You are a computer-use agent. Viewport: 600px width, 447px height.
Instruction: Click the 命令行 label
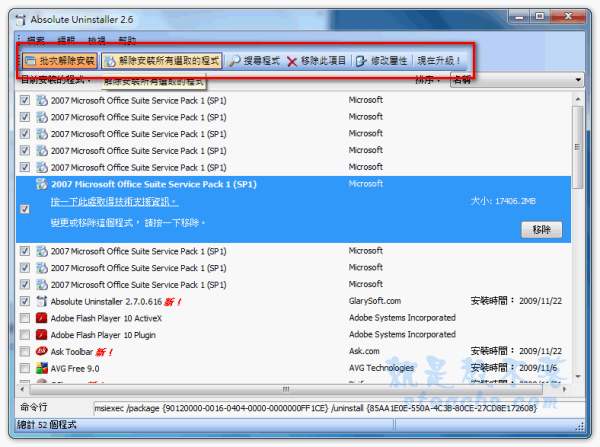(x=34, y=407)
